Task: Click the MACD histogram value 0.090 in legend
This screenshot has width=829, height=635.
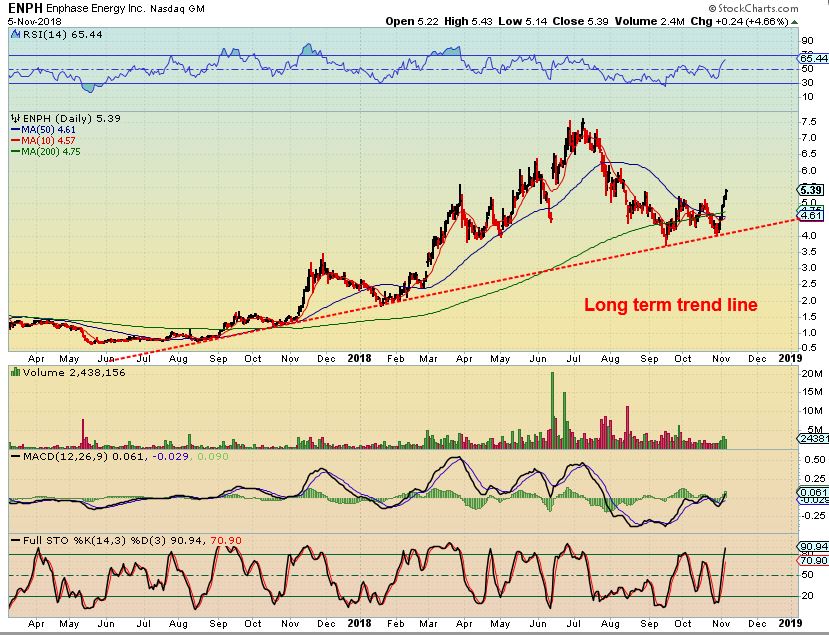Action: click(213, 456)
